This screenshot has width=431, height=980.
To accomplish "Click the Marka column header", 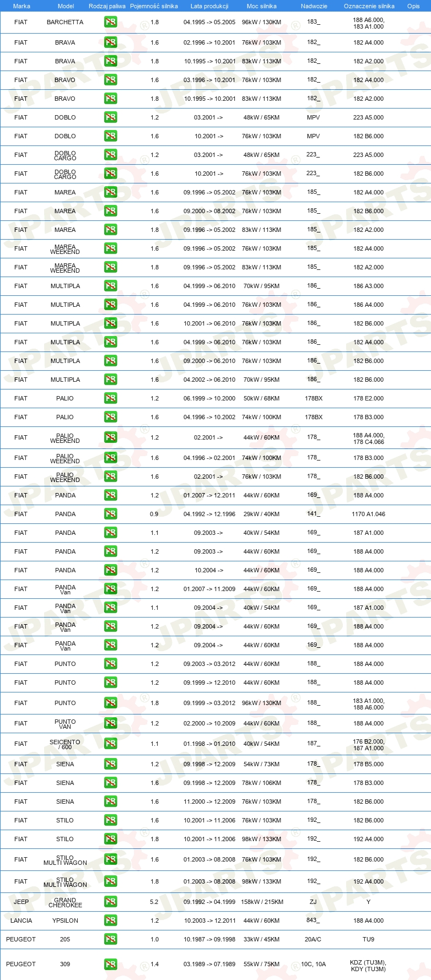I will click(x=21, y=6).
